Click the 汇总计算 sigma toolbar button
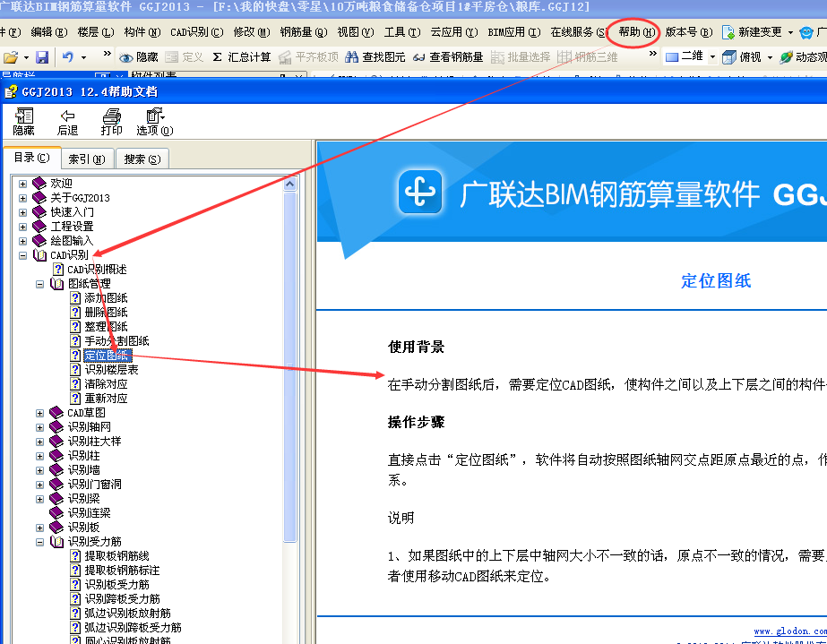Screen dimensions: 827x644 242,57
